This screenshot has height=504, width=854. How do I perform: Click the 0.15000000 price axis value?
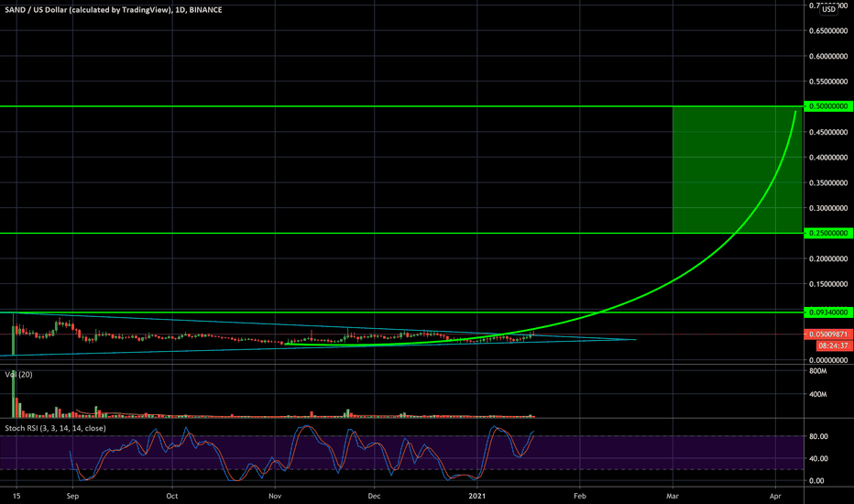tap(827, 284)
